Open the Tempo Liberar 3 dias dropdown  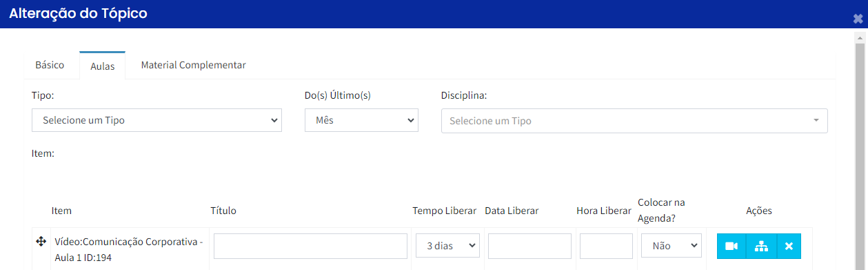(447, 246)
